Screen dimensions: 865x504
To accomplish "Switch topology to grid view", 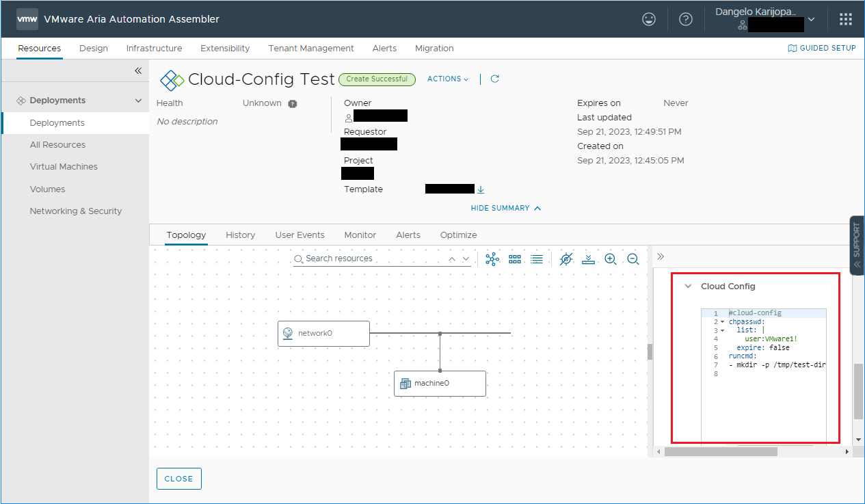I will coord(515,258).
